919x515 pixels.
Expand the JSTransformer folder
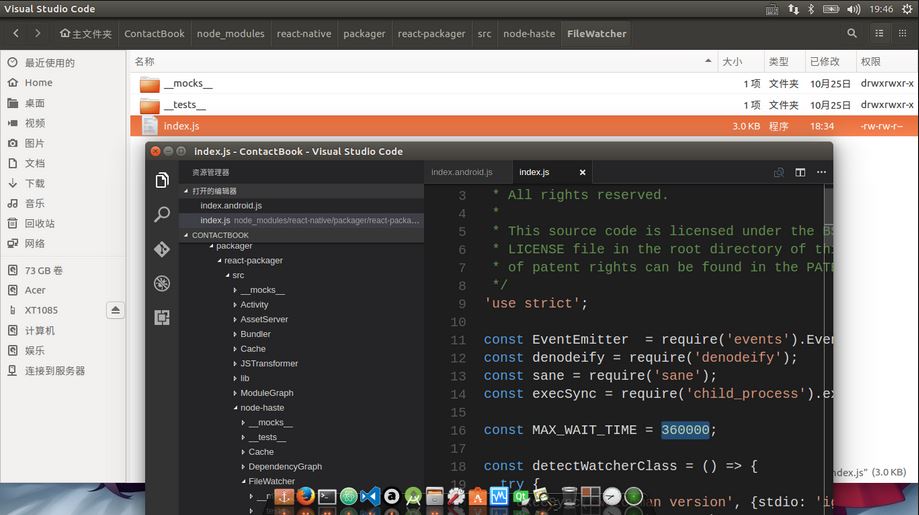point(268,363)
